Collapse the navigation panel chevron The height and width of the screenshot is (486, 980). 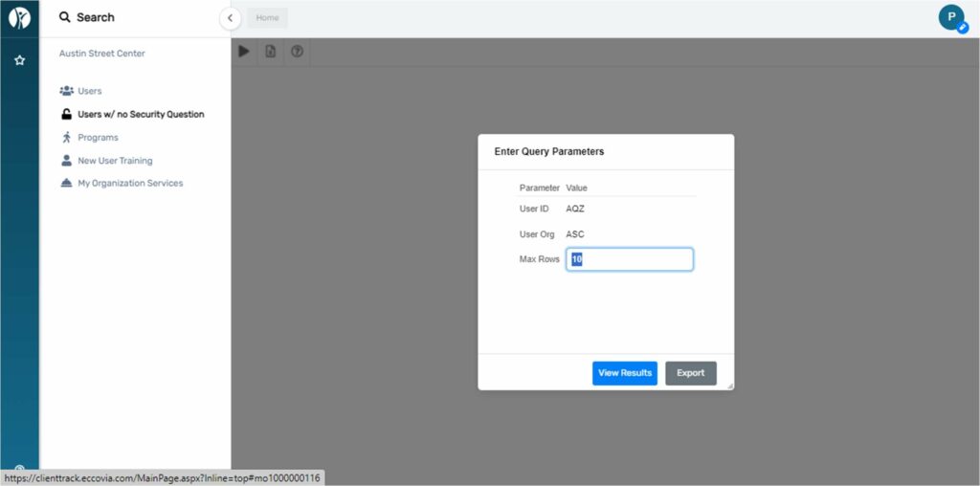tap(230, 18)
